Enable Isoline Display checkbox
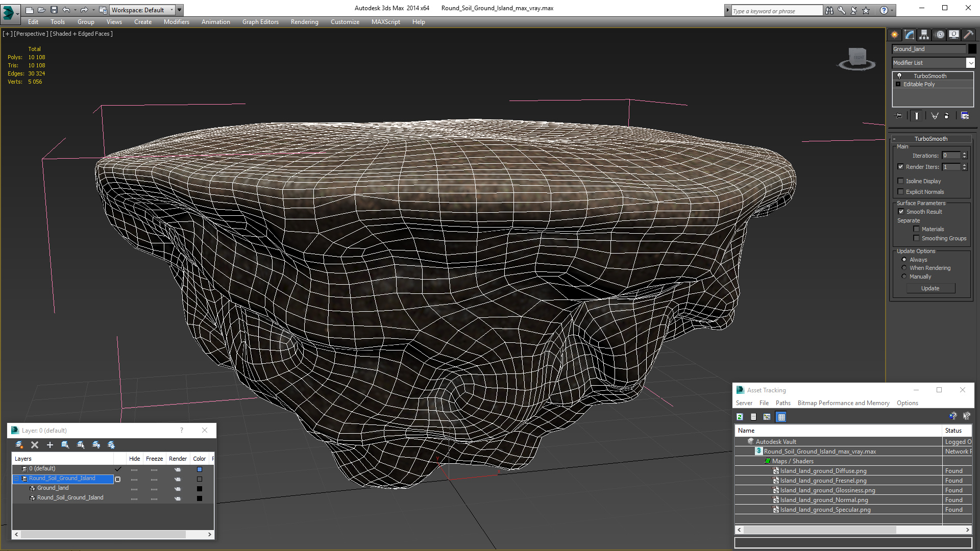 tap(900, 181)
